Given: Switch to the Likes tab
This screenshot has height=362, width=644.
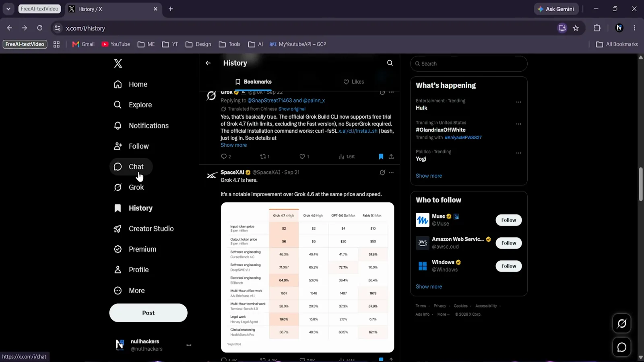Looking at the screenshot, I should [x=354, y=82].
